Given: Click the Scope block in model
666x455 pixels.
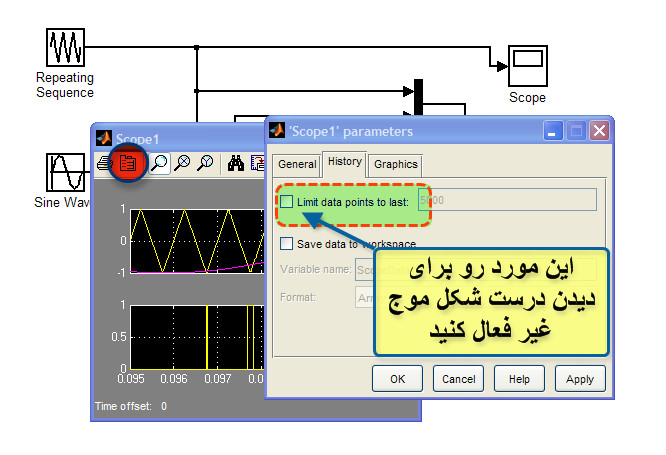Looking at the screenshot, I should click(526, 67).
